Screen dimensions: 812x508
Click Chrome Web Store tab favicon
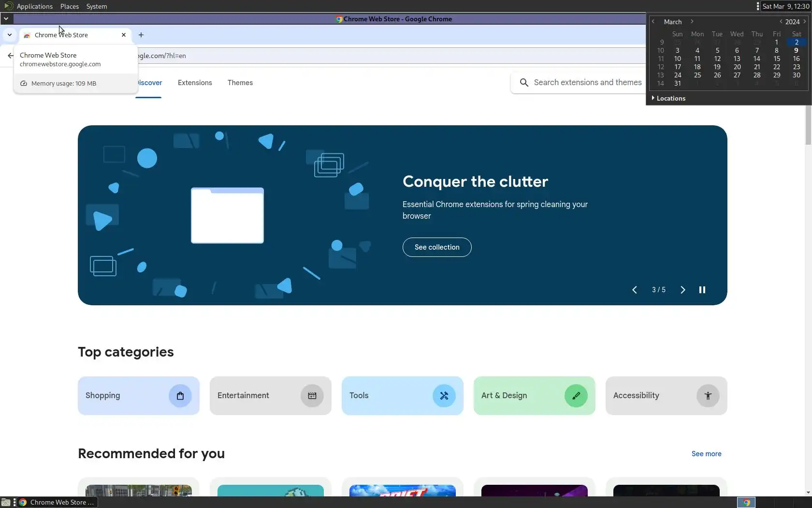(x=27, y=35)
